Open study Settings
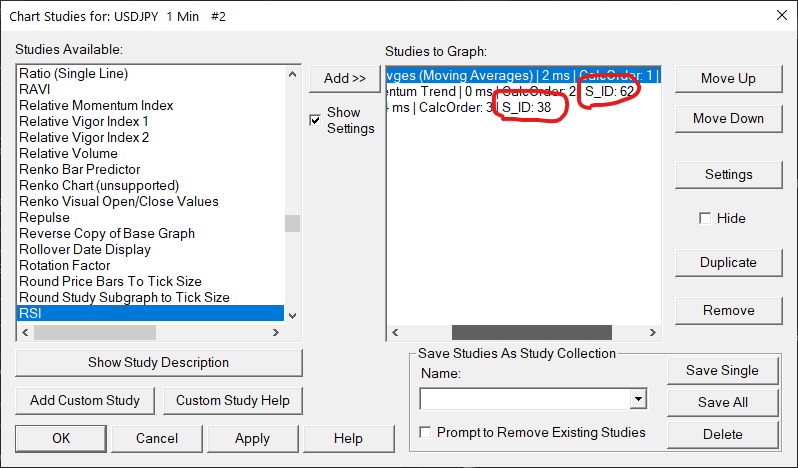The width and height of the screenshot is (798, 468). point(728,174)
